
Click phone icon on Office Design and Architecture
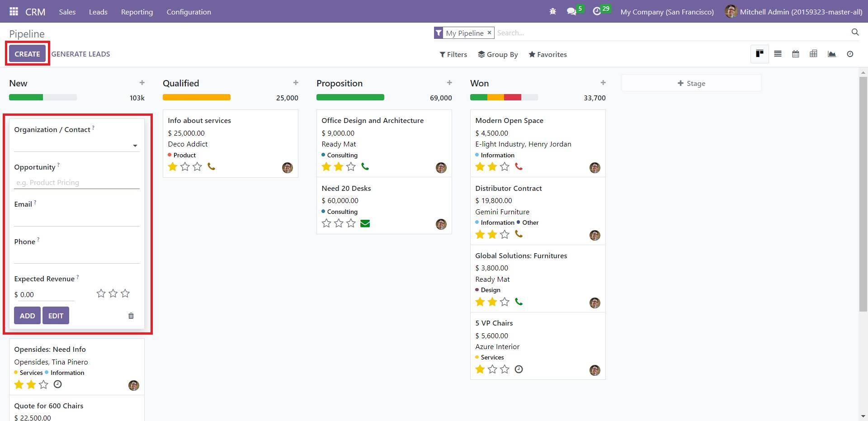point(365,166)
